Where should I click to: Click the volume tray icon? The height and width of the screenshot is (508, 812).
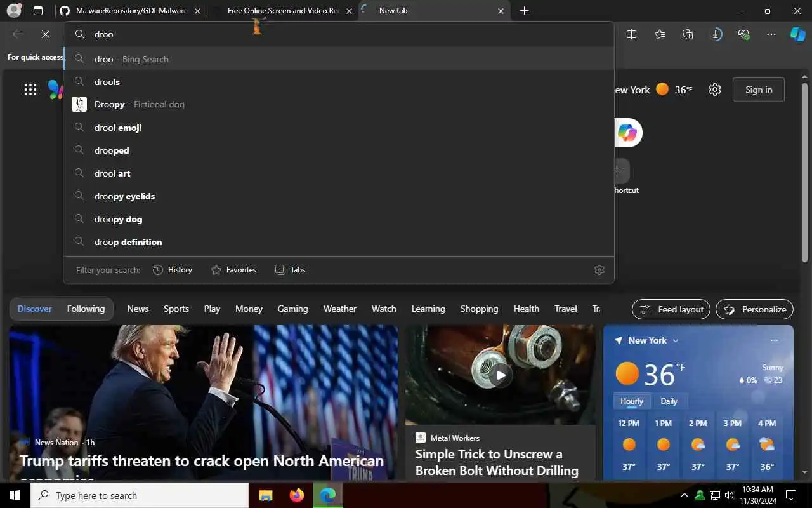coord(730,495)
